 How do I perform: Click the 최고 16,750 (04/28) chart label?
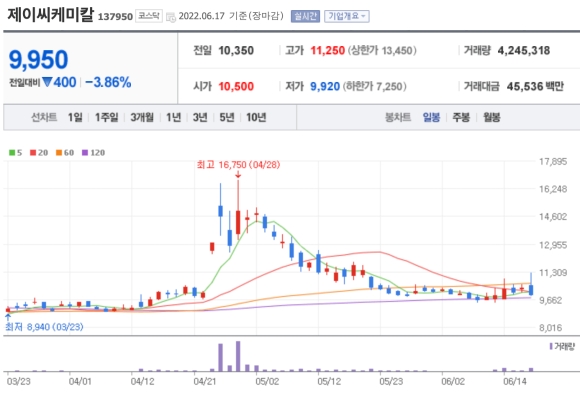tap(238, 164)
